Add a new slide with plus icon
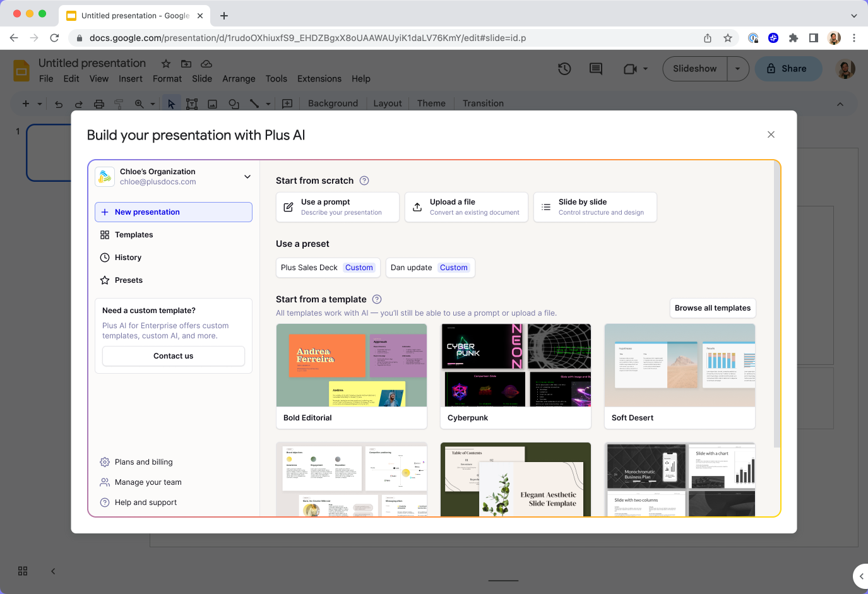Viewport: 868px width, 594px height. [26, 104]
